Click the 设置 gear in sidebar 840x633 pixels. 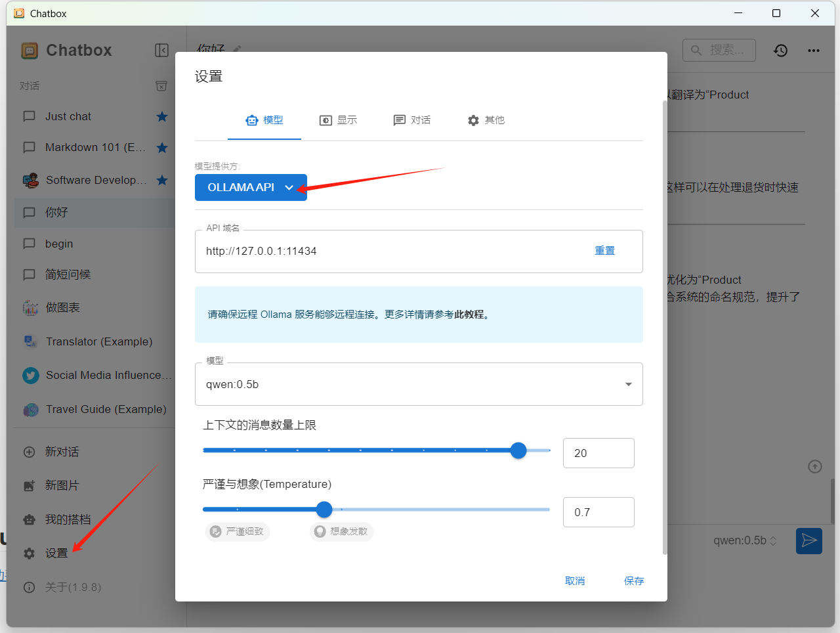(x=30, y=553)
